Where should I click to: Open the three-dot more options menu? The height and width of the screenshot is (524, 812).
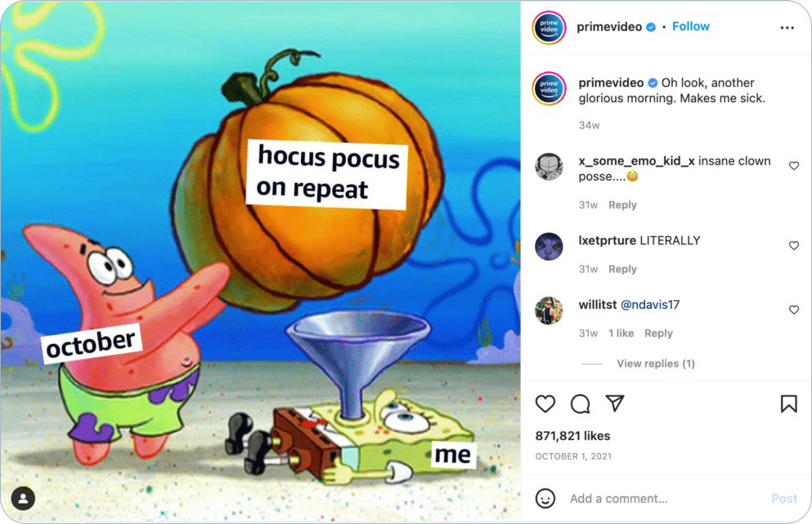point(787,28)
